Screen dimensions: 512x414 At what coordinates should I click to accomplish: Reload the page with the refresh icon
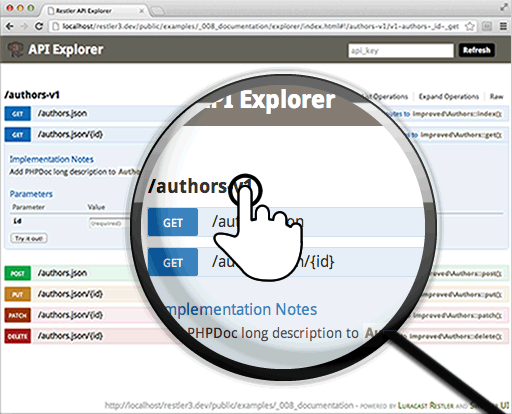coord(39,26)
